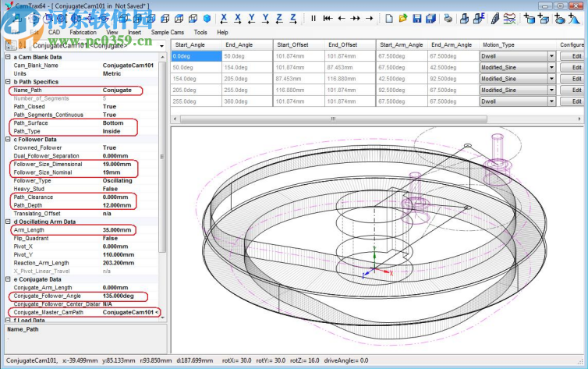Collapse the 'a Cam Blank Data' section

(x=8, y=57)
